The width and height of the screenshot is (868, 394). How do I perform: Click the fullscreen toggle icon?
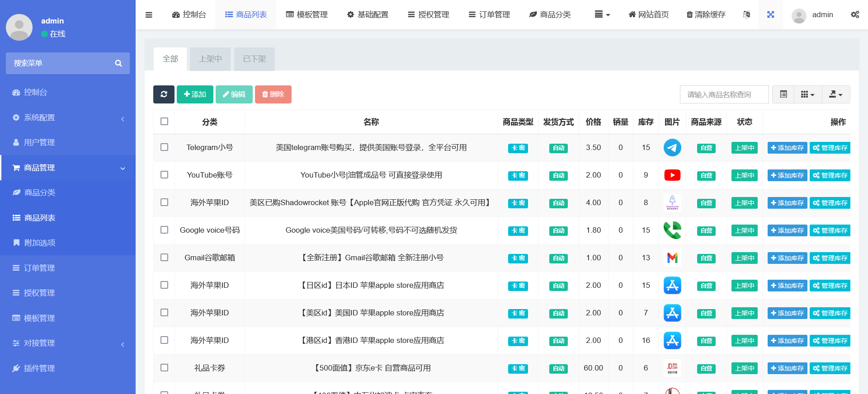(770, 15)
